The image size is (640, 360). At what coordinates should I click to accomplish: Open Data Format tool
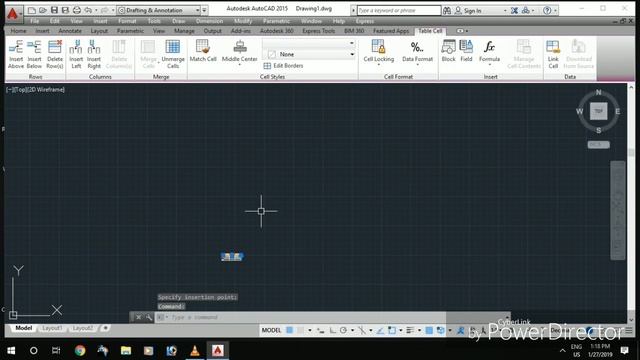click(417, 52)
